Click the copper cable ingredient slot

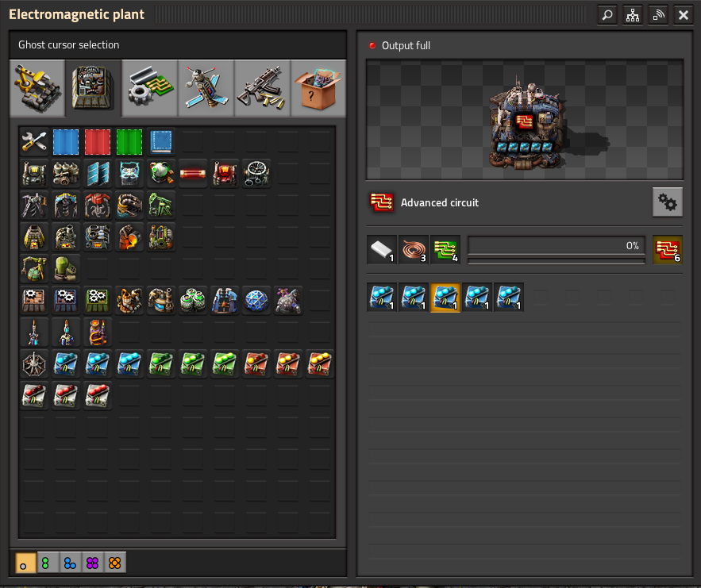pyautogui.click(x=414, y=249)
